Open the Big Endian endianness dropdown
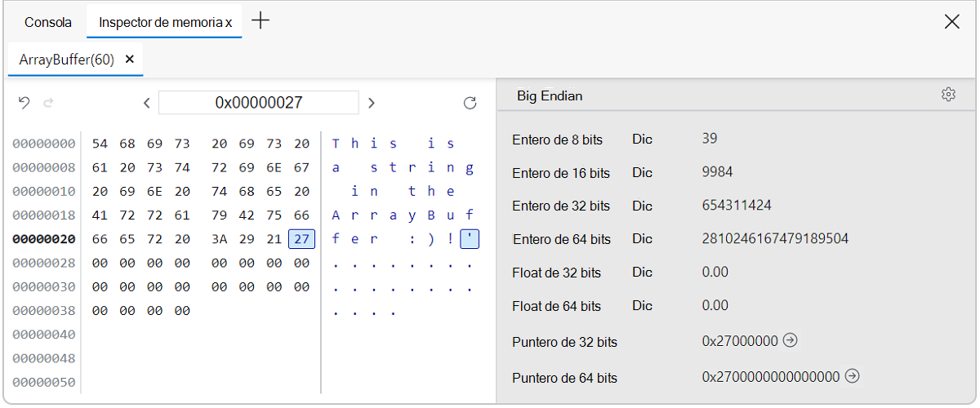The image size is (980, 408). (x=550, y=95)
